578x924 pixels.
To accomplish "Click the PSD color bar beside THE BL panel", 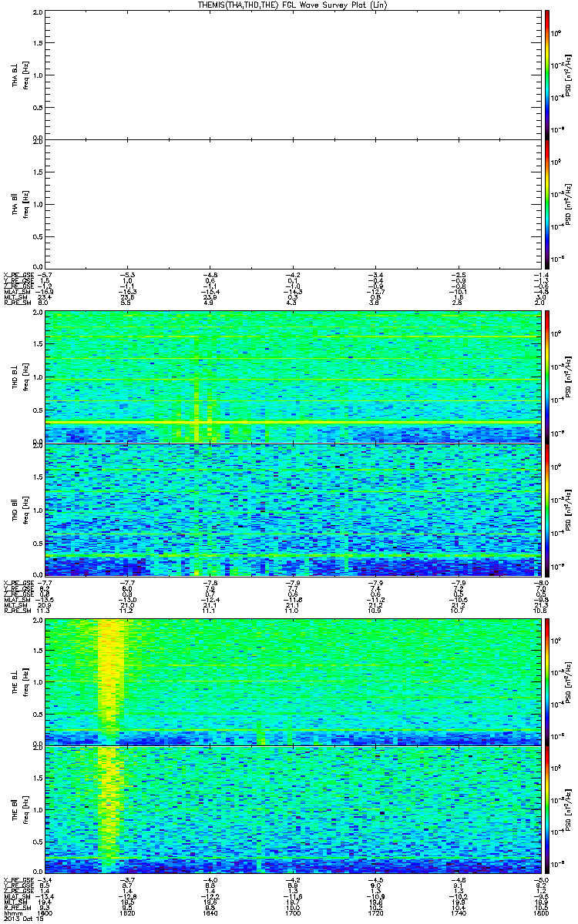I will click(546, 681).
